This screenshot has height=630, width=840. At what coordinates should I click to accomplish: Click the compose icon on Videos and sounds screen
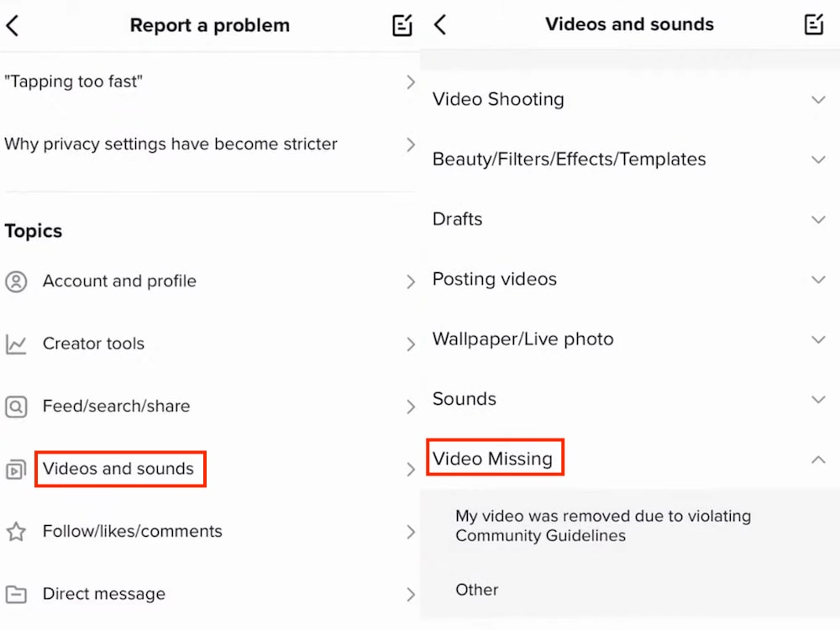tap(813, 25)
